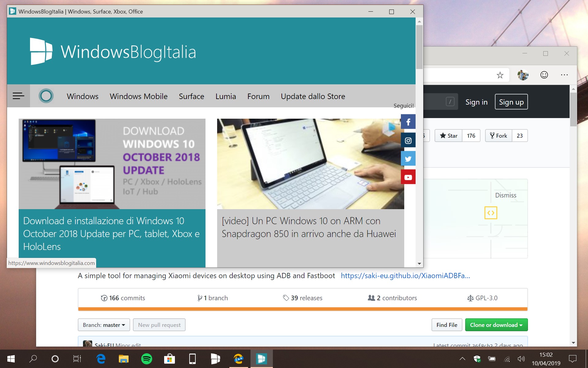Open Windows Security tray icon

click(x=477, y=359)
